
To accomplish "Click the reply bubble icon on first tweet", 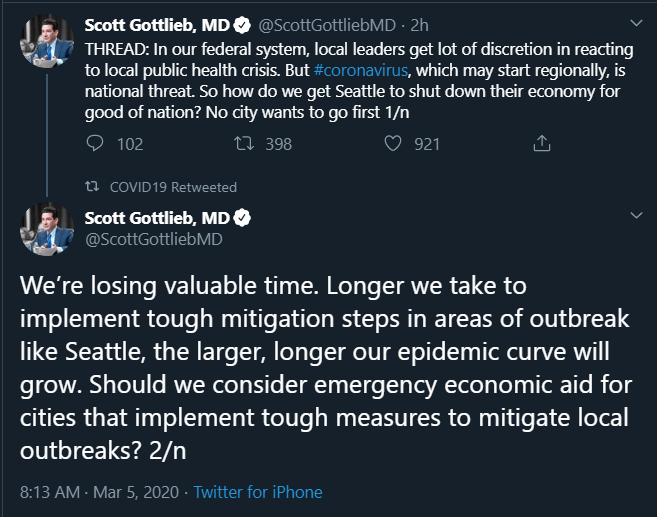I will pyautogui.click(x=95, y=143).
